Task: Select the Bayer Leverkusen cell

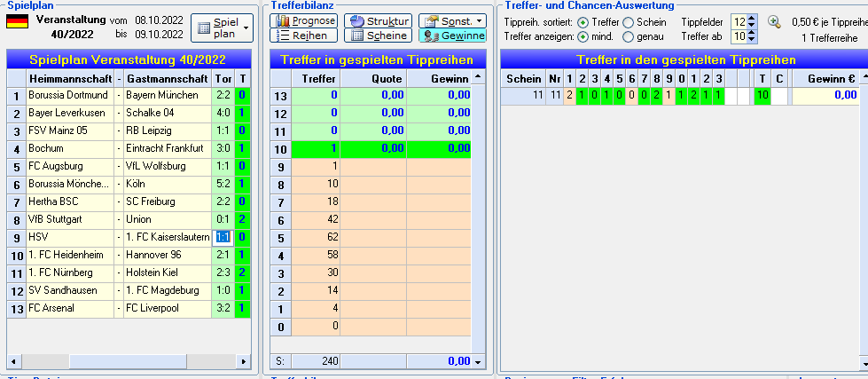Action: click(70, 113)
